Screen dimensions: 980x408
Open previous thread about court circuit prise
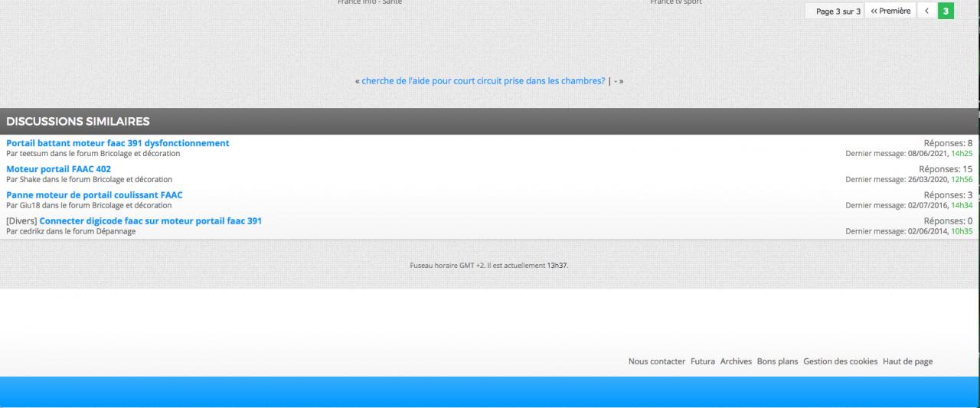coord(483,80)
